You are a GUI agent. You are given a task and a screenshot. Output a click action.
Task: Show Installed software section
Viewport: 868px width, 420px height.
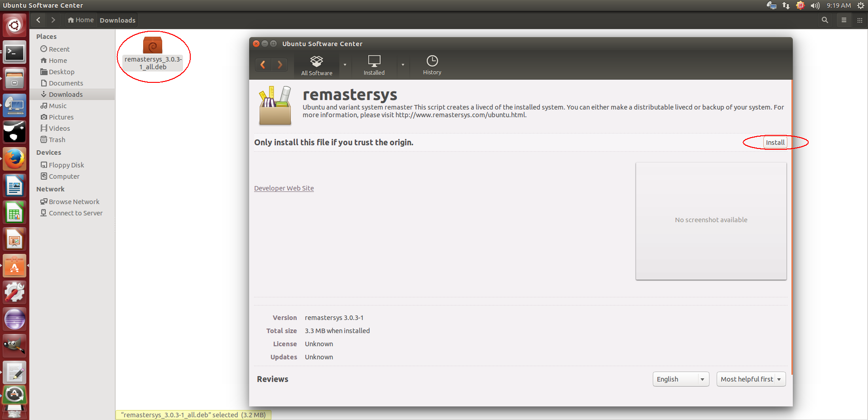pyautogui.click(x=374, y=66)
